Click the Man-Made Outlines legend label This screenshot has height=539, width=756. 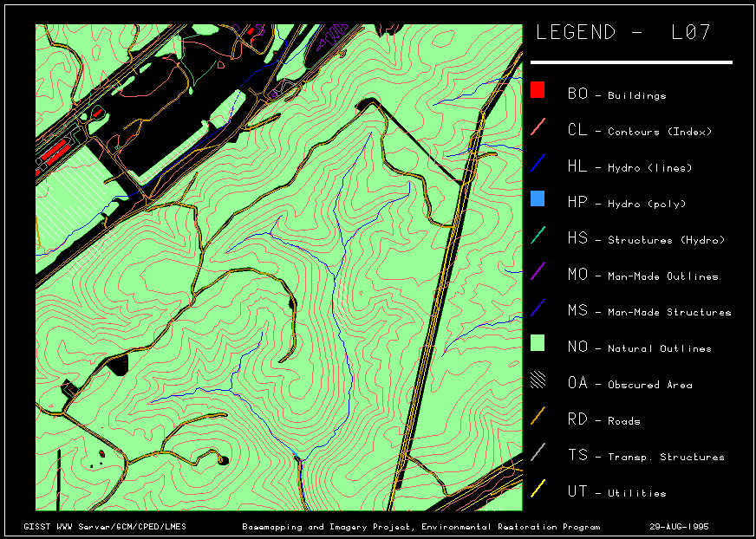coord(663,276)
